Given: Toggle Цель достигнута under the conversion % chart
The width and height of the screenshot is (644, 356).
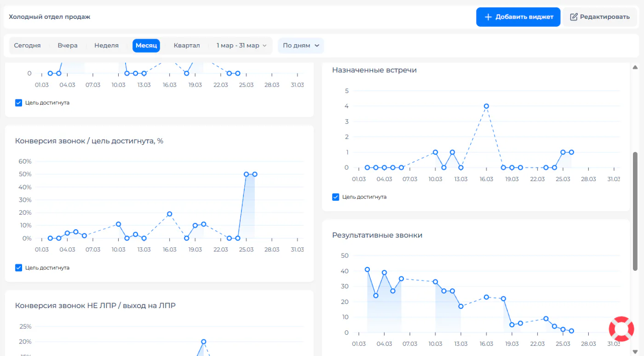Looking at the screenshot, I should pyautogui.click(x=18, y=268).
